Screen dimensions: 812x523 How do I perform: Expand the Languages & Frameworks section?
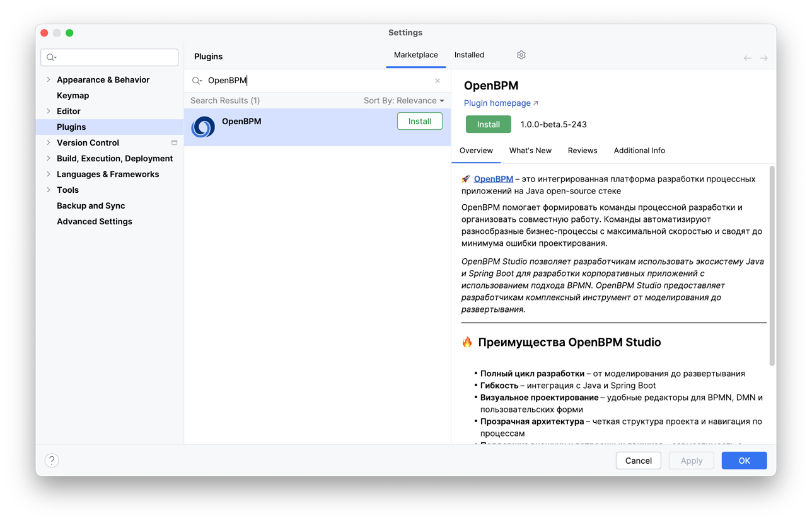(49, 175)
